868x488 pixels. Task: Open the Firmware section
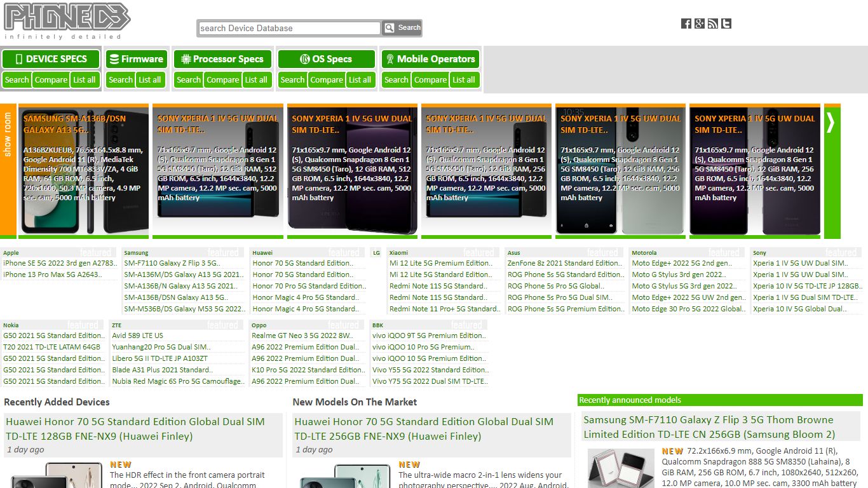pyautogui.click(x=137, y=59)
